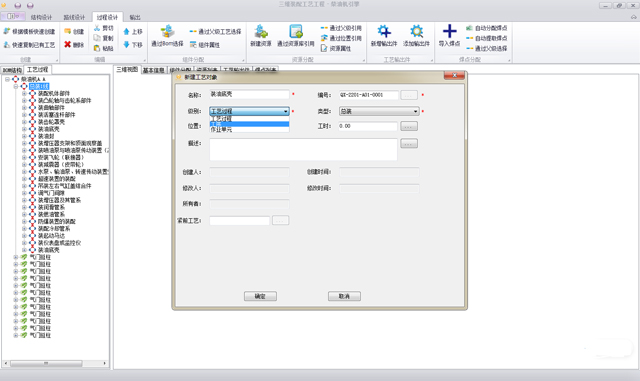Image resolution: width=640 pixels, height=381 pixels.
Task: Expand the 装齿轮罩壳 tree node
Action: click(x=24, y=122)
